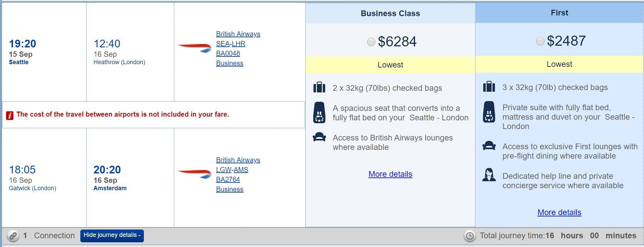Click the Business Class column header
Screen dimensions: 644x247
click(x=390, y=13)
